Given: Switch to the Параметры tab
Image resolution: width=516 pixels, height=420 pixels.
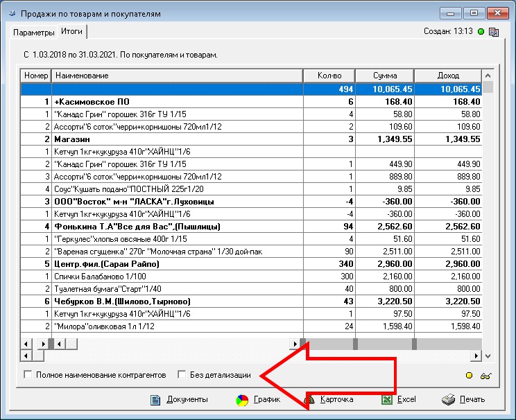Looking at the screenshot, I should click(33, 33).
